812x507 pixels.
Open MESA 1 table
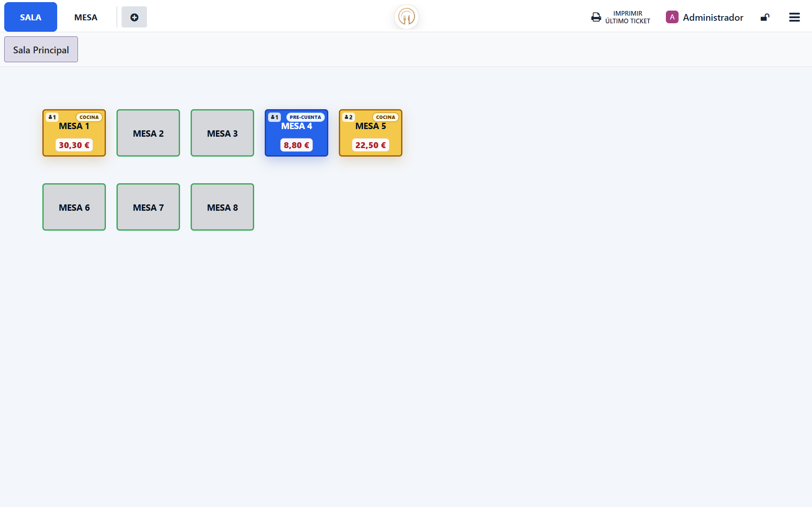[x=74, y=133]
